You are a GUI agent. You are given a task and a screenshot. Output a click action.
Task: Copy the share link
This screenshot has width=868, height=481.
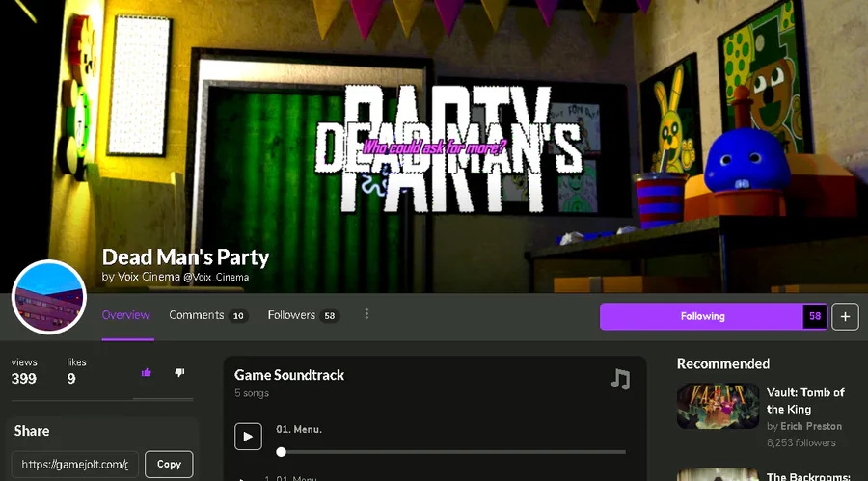(169, 464)
